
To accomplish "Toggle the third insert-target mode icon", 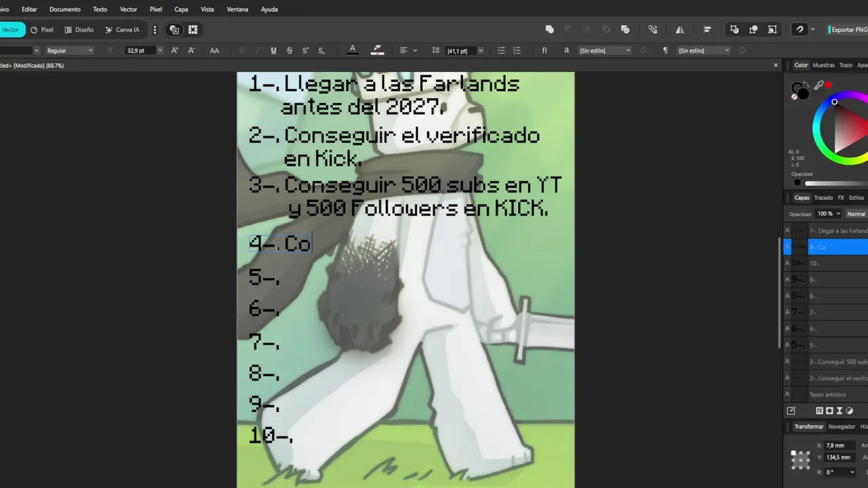I will (x=772, y=30).
